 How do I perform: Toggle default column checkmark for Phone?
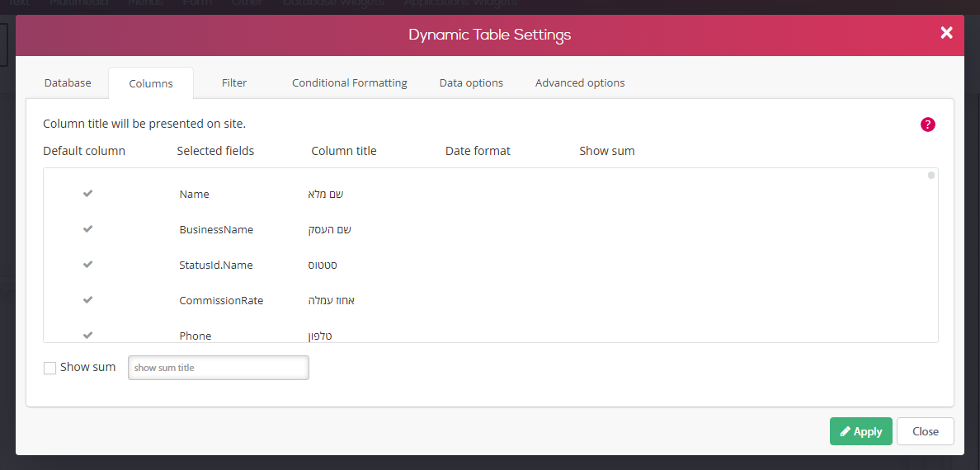pyautogui.click(x=88, y=336)
